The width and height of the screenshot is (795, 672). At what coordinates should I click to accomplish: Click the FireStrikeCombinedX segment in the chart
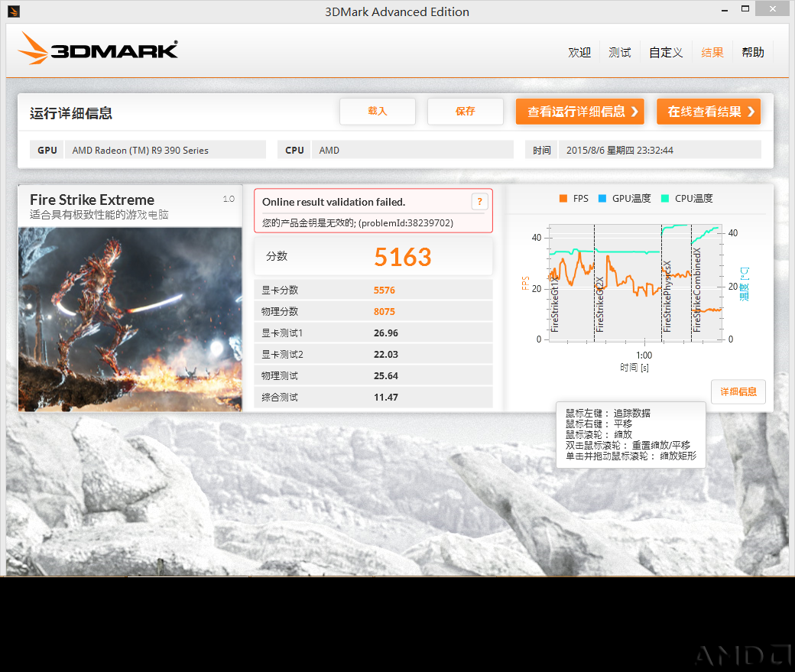click(x=706, y=283)
